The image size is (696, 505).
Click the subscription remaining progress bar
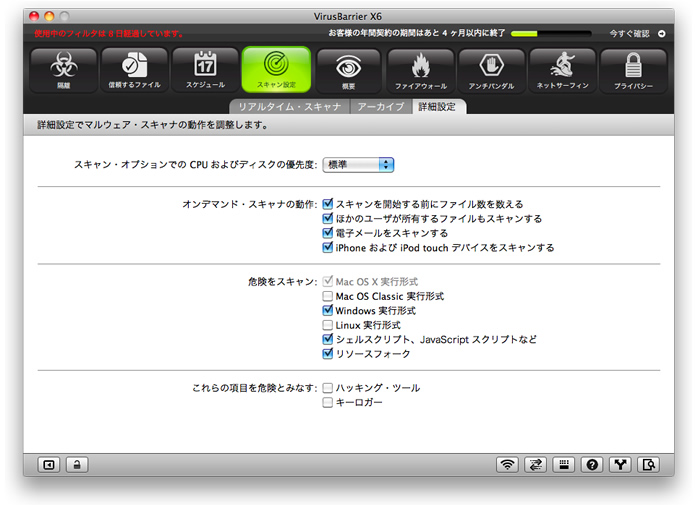click(x=551, y=34)
